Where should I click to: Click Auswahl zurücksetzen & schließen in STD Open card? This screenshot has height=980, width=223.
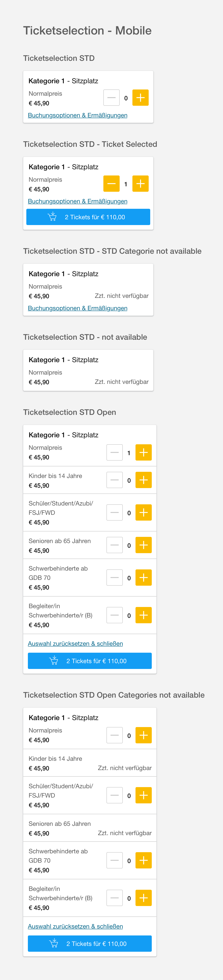tap(75, 643)
